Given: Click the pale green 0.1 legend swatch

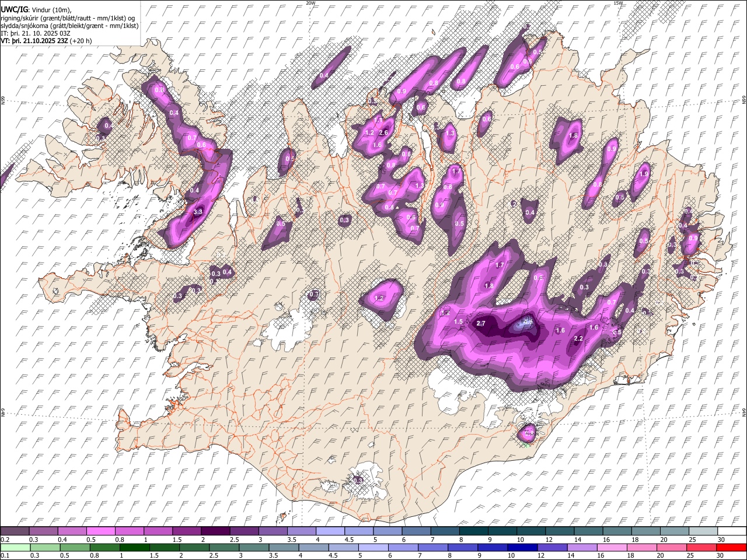Looking at the screenshot, I should [15, 547].
